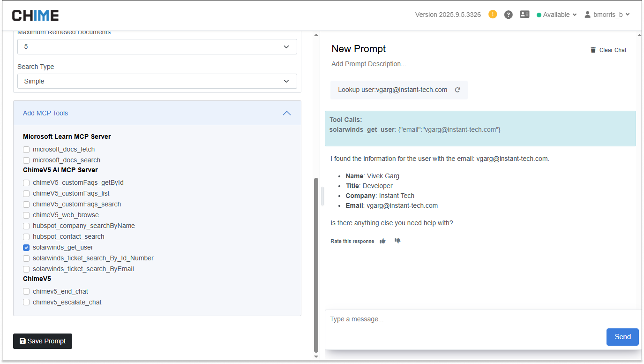The width and height of the screenshot is (644, 364).
Task: Click the chat panel scroll up arrow
Action: 639,35
